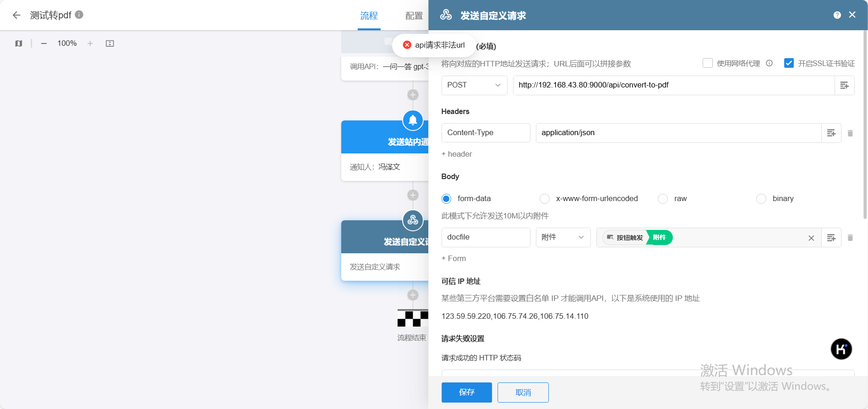Open the 附件 type dropdown
Image resolution: width=868 pixels, height=409 pixels.
563,237
